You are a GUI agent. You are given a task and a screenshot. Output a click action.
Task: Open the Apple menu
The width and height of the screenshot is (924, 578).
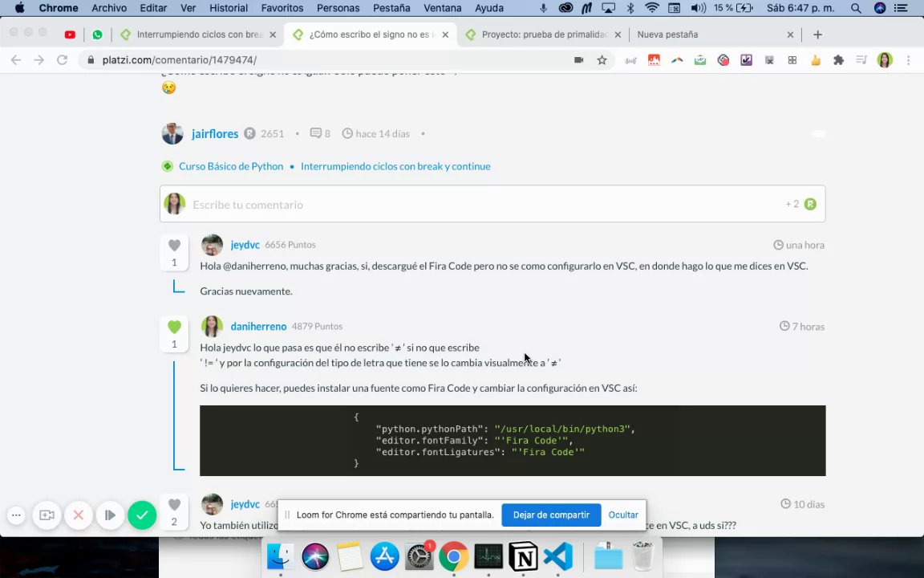(19, 8)
